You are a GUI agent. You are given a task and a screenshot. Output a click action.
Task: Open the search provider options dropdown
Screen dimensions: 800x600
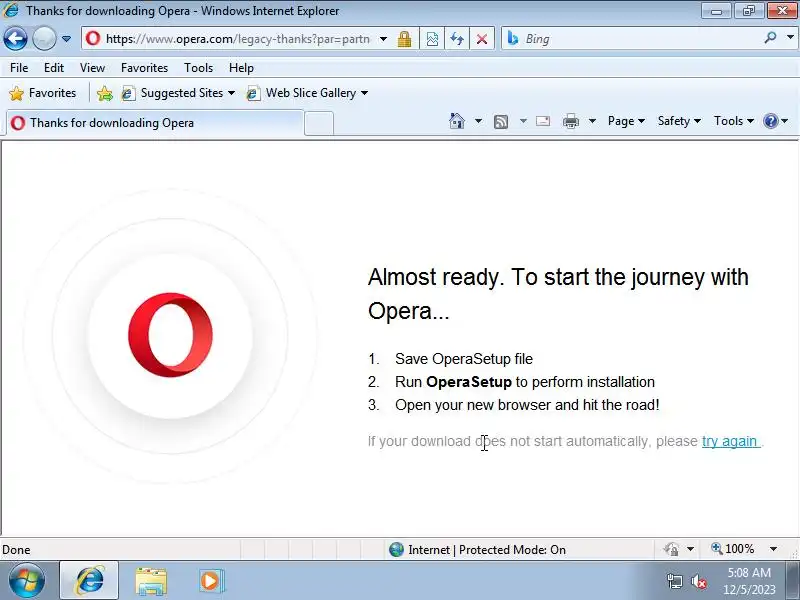pos(790,38)
